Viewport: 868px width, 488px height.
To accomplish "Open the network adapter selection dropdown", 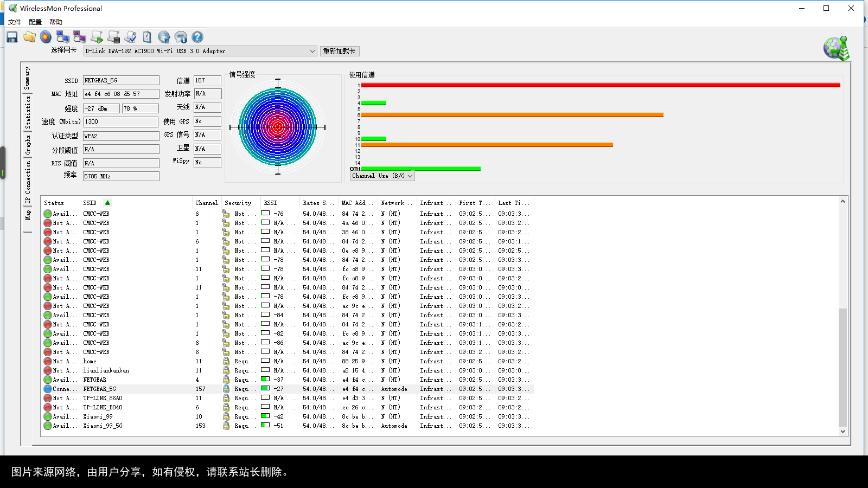I will [x=312, y=51].
